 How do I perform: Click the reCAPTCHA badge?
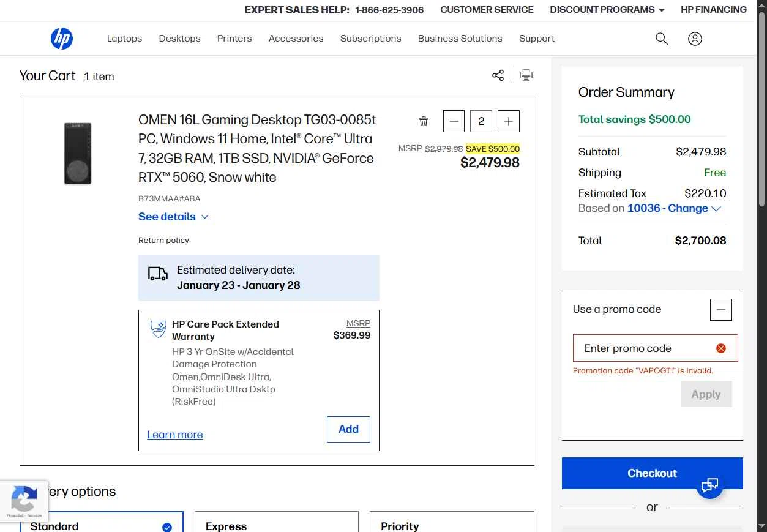24,501
